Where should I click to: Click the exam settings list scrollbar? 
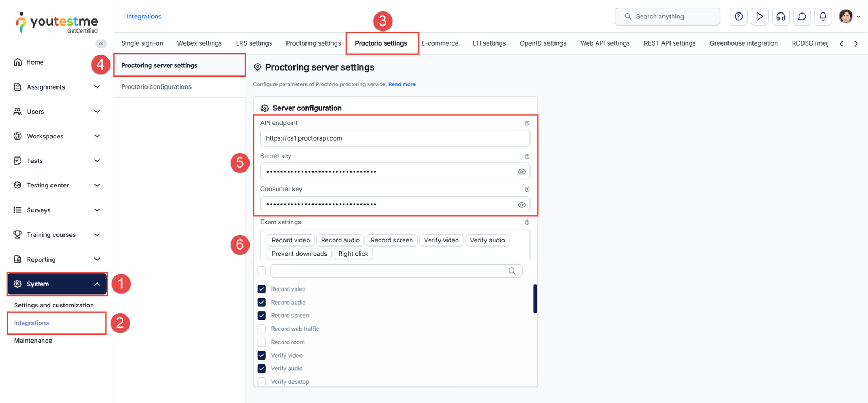point(535,299)
